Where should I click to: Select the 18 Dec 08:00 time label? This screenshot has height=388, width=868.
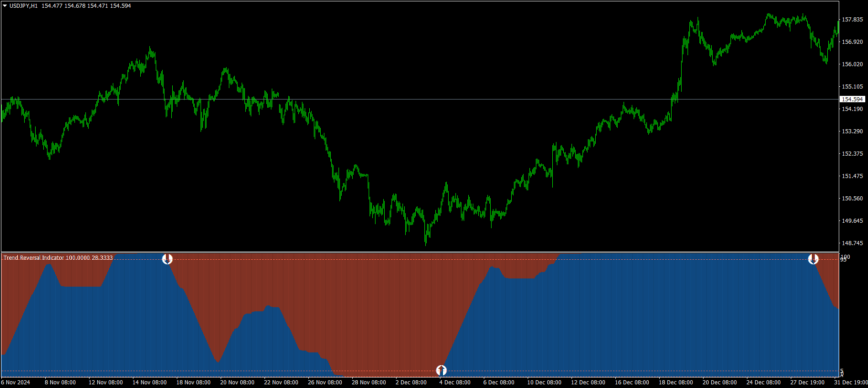pos(675,383)
